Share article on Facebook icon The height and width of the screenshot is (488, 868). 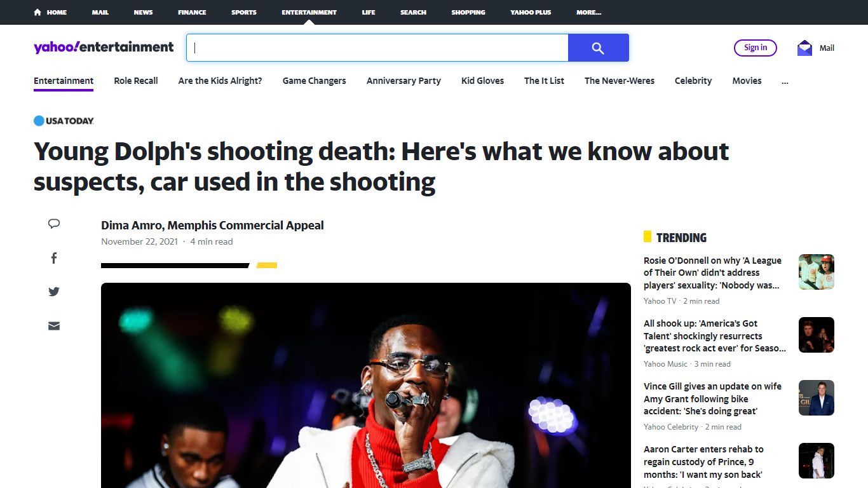tap(54, 258)
